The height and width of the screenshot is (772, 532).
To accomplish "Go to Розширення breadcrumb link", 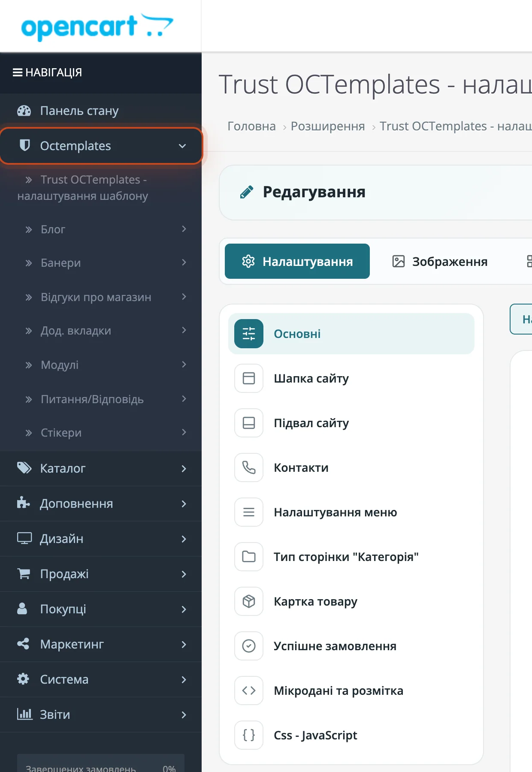I will pyautogui.click(x=328, y=126).
